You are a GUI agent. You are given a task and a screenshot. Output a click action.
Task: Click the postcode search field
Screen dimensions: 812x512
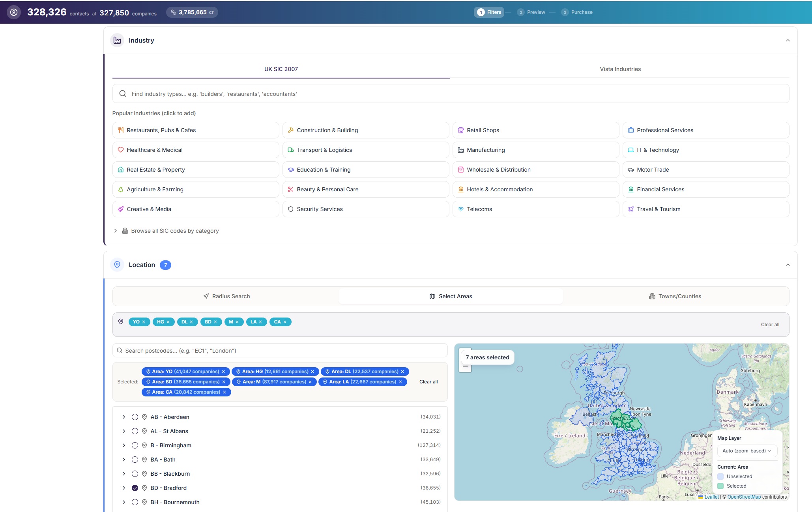(280, 350)
